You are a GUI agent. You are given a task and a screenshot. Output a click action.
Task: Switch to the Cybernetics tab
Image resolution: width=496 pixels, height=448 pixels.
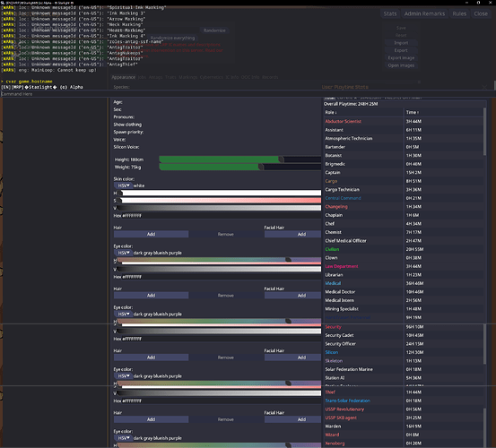point(212,77)
